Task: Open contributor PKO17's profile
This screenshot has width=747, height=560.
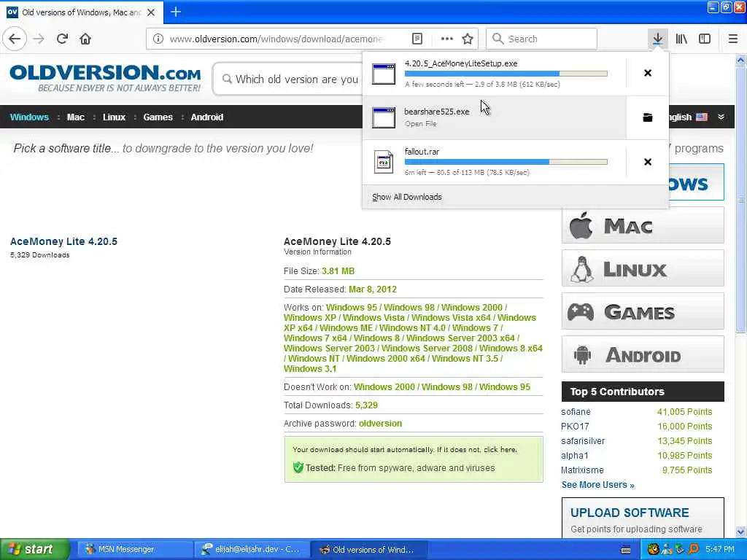Action: (x=575, y=426)
